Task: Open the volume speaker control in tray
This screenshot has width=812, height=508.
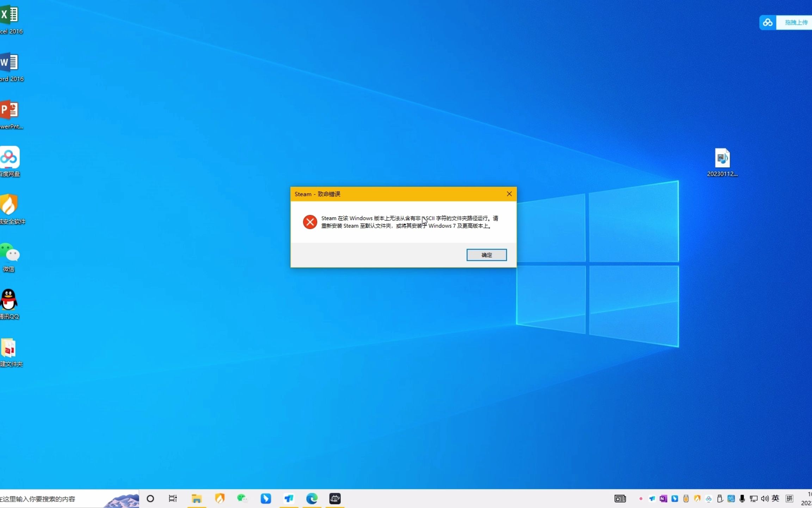Action: tap(765, 498)
